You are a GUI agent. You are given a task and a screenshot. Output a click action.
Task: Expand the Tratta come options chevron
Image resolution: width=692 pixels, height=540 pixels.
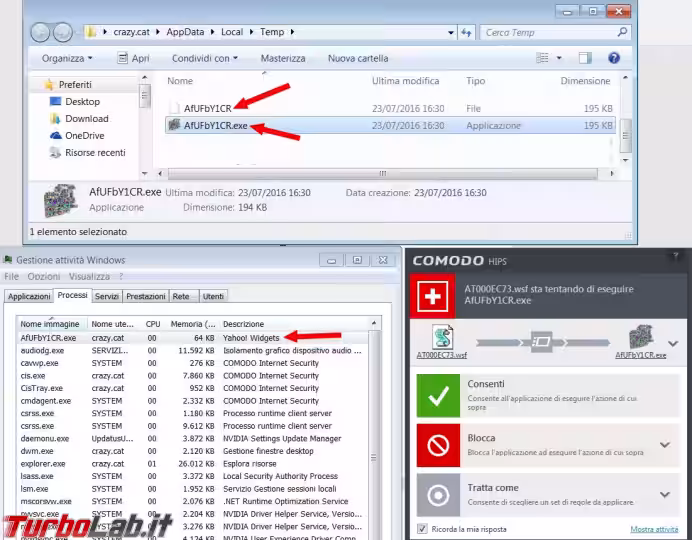[x=664, y=496]
